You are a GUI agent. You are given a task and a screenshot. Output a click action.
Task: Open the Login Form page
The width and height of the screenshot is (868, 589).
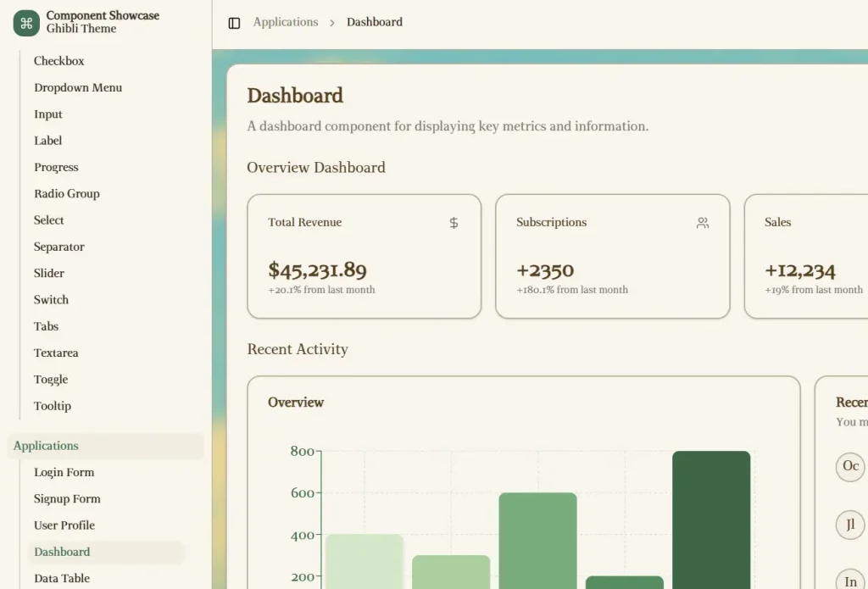(x=64, y=472)
